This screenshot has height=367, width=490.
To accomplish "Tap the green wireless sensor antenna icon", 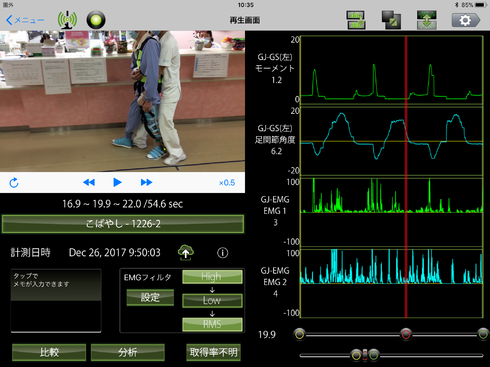I will pyautogui.click(x=67, y=20).
